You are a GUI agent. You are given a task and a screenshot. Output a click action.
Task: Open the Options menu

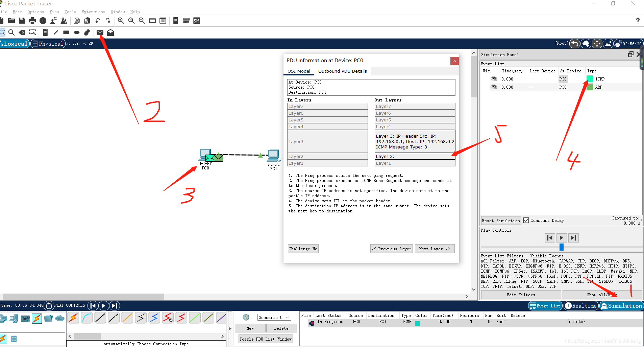point(36,12)
